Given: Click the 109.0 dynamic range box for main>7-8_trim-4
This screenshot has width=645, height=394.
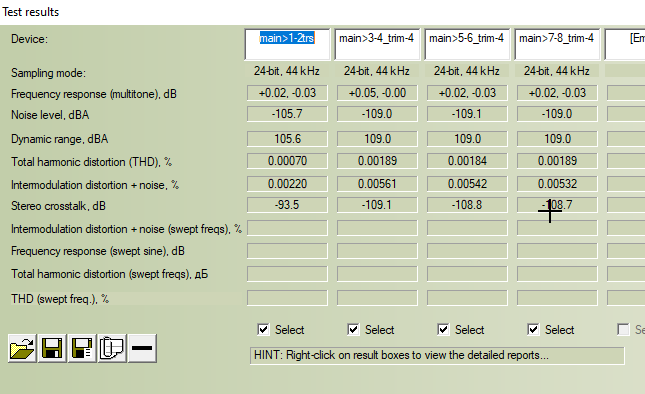Looking at the screenshot, I should pos(557,139).
